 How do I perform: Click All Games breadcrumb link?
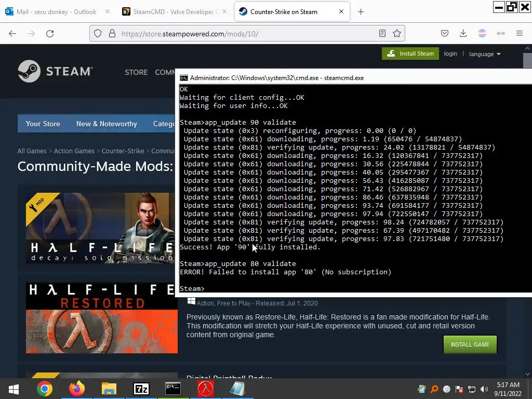click(32, 151)
